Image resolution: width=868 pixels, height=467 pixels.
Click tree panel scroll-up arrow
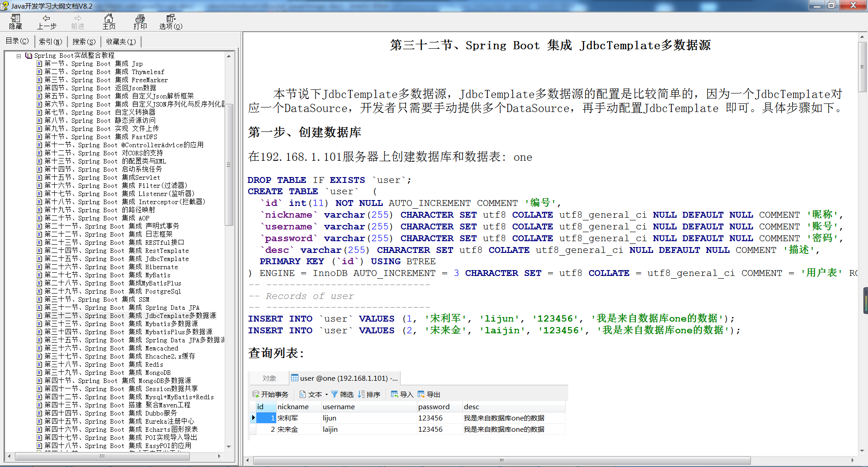click(229, 56)
